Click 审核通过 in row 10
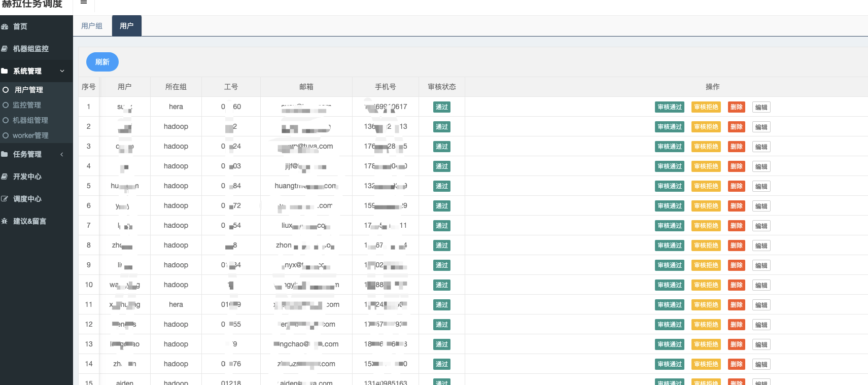 (x=670, y=285)
